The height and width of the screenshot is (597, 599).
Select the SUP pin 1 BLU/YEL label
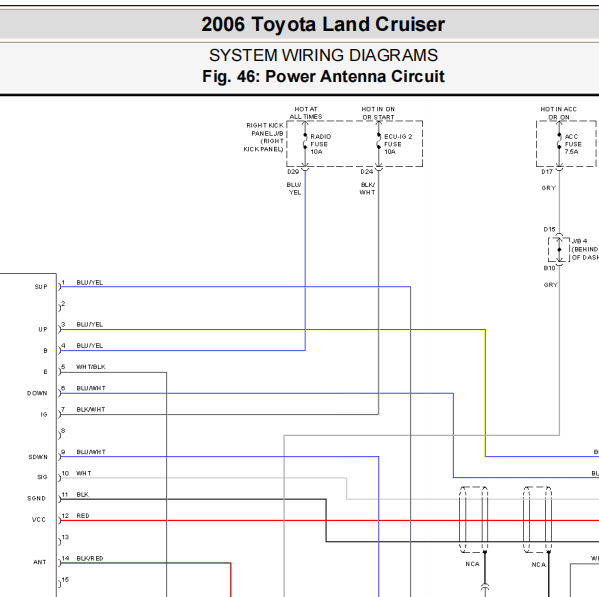[90, 282]
